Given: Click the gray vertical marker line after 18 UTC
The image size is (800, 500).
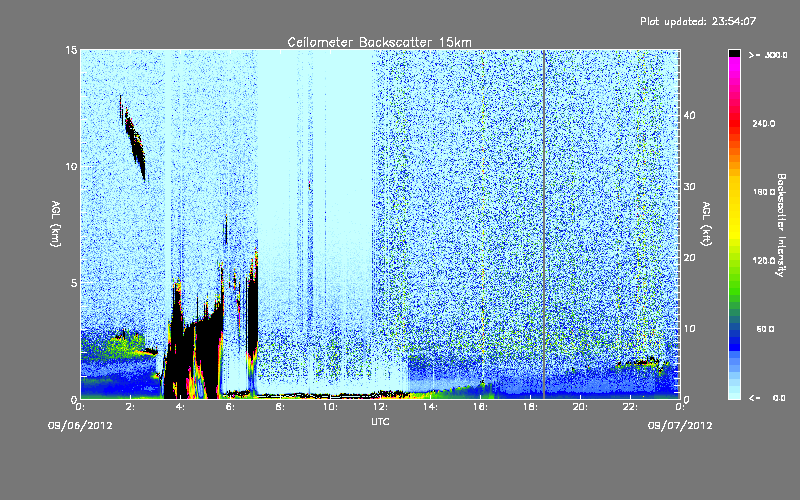Looking at the screenshot, I should tap(544, 223).
